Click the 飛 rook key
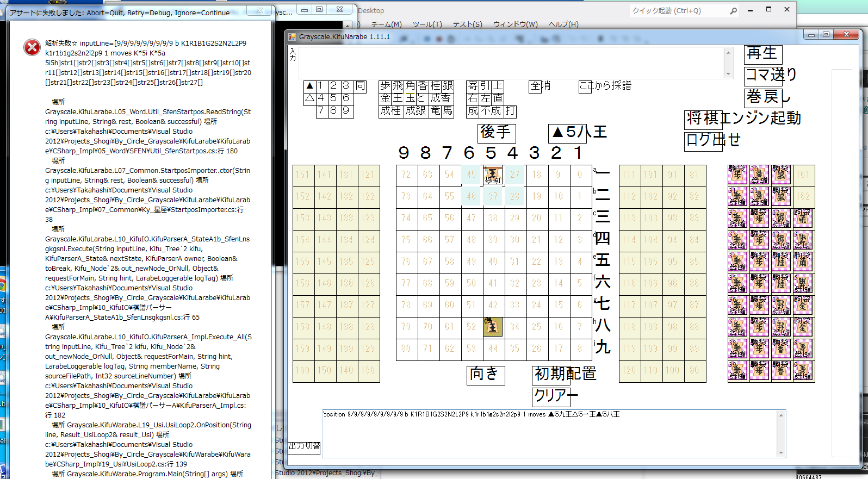This screenshot has height=479, width=868. (398, 86)
